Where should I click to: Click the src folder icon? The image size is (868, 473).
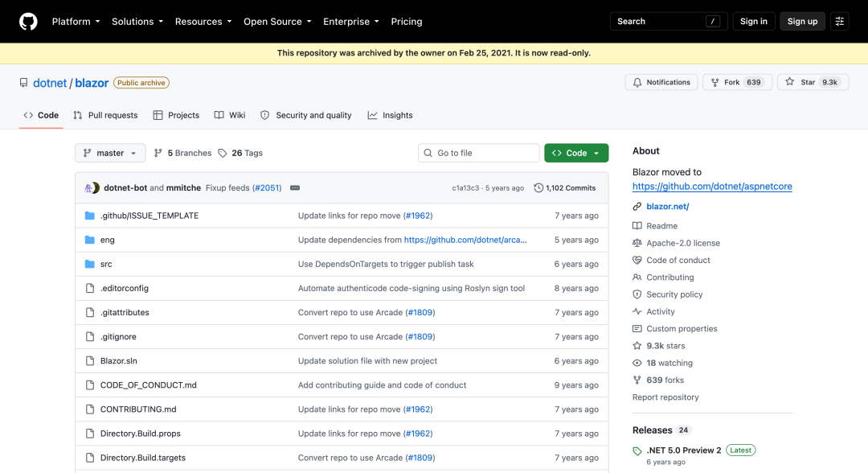(x=90, y=264)
